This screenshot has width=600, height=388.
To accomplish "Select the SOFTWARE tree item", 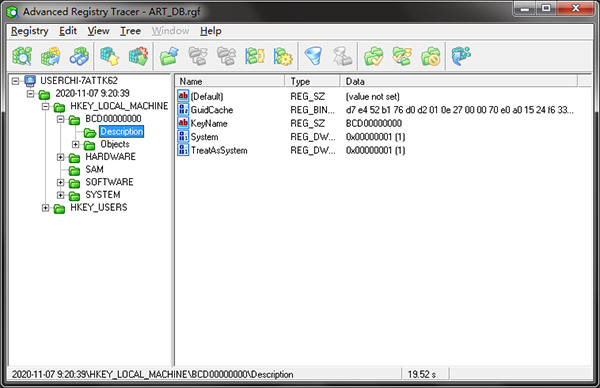I will [109, 182].
